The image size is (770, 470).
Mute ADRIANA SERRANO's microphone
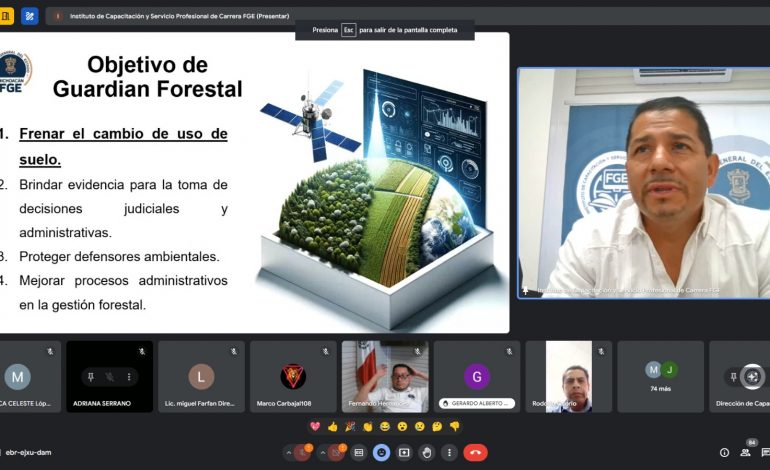[110, 377]
